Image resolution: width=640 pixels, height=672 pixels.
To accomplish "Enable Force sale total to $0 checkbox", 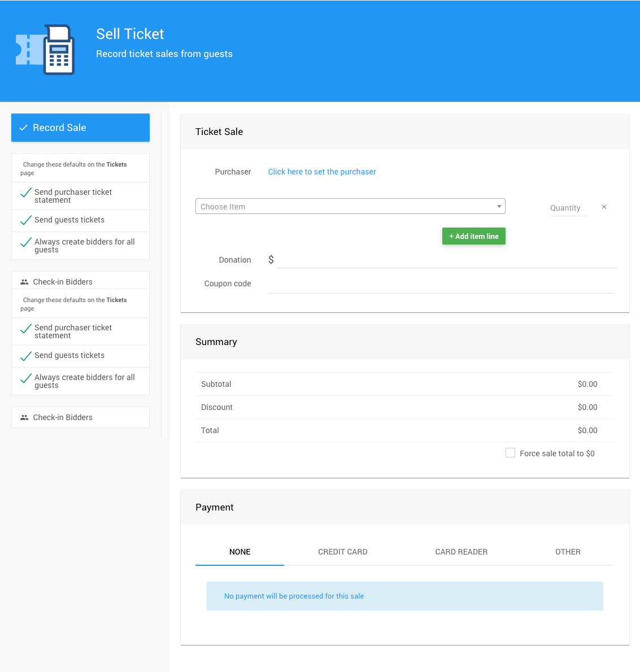I will [510, 453].
